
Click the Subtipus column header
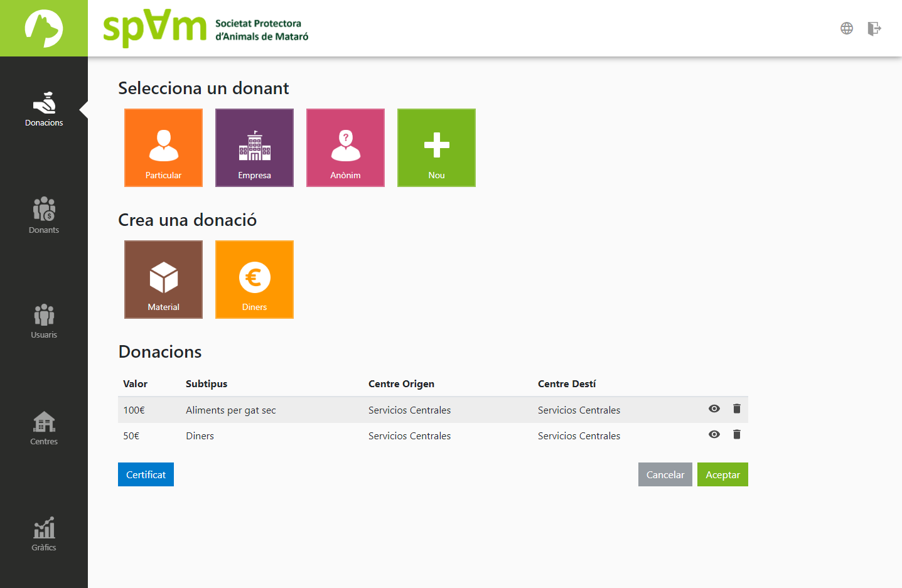click(x=207, y=383)
